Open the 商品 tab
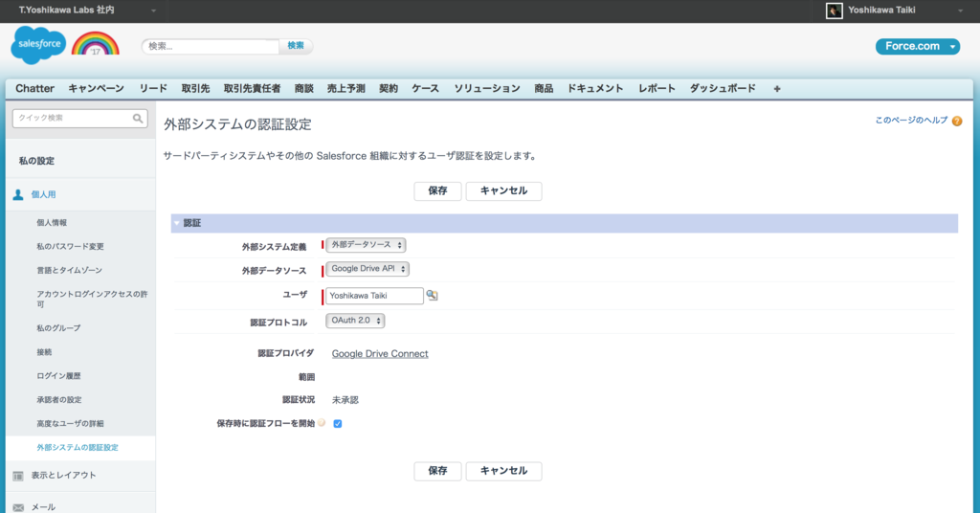 click(x=544, y=89)
